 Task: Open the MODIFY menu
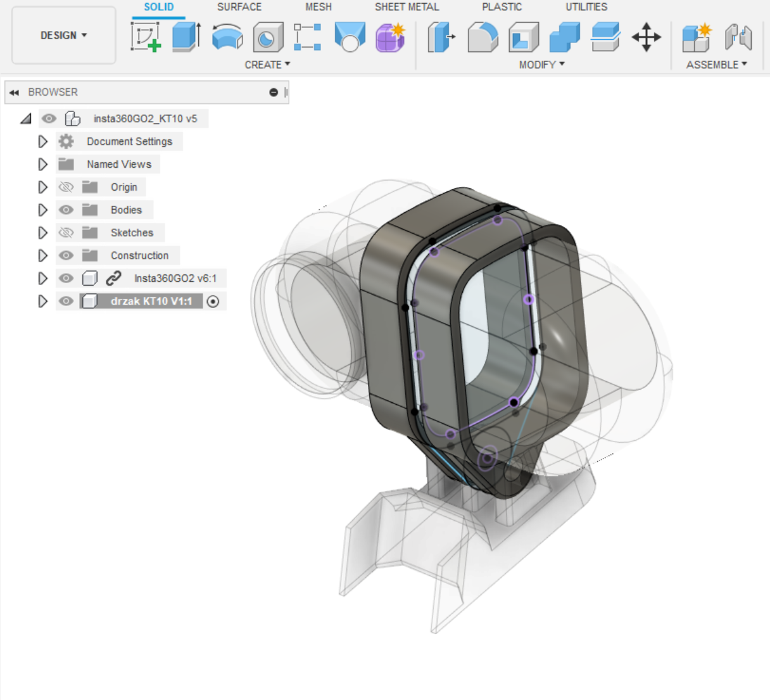(x=541, y=65)
